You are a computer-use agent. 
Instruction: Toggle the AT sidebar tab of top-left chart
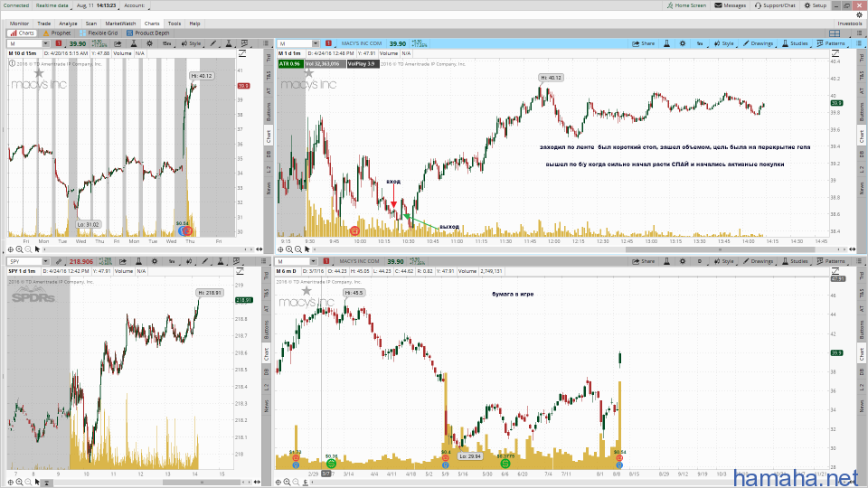[x=269, y=90]
